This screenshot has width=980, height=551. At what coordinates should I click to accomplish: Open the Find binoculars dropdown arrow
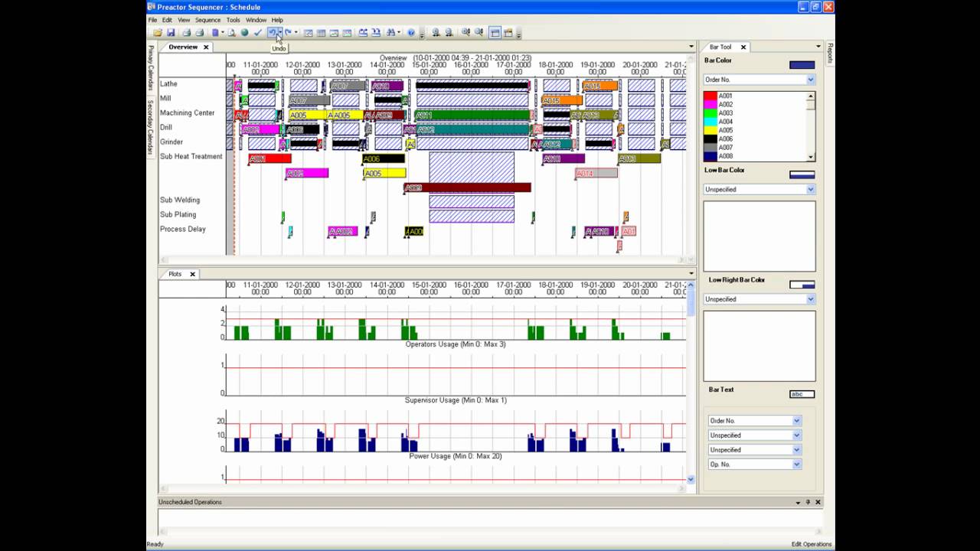(399, 33)
